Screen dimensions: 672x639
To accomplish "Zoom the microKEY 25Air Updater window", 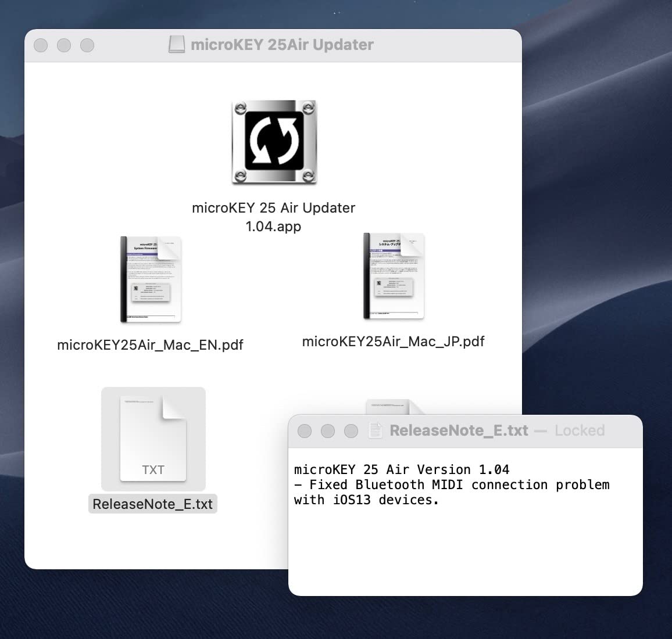I will (87, 45).
